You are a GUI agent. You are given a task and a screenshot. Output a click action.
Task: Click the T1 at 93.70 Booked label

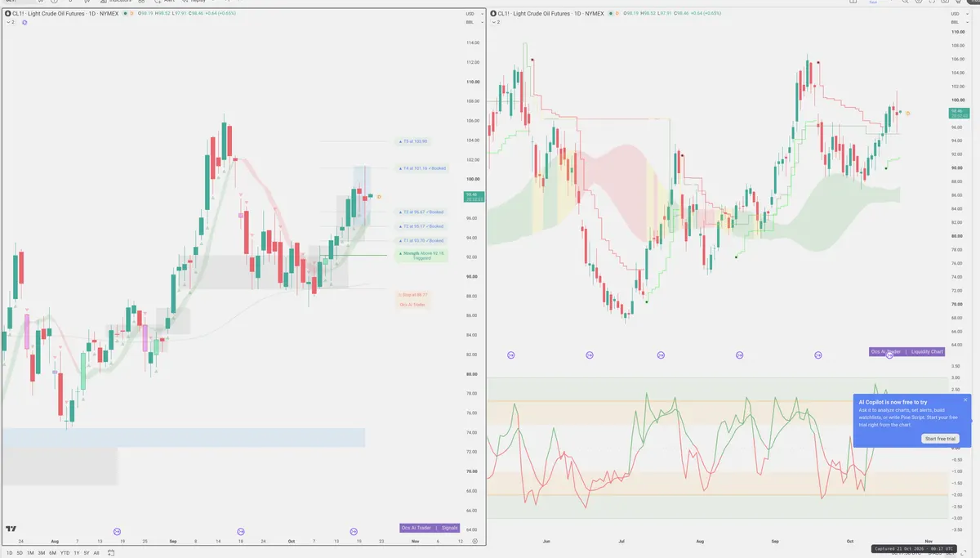click(x=421, y=240)
